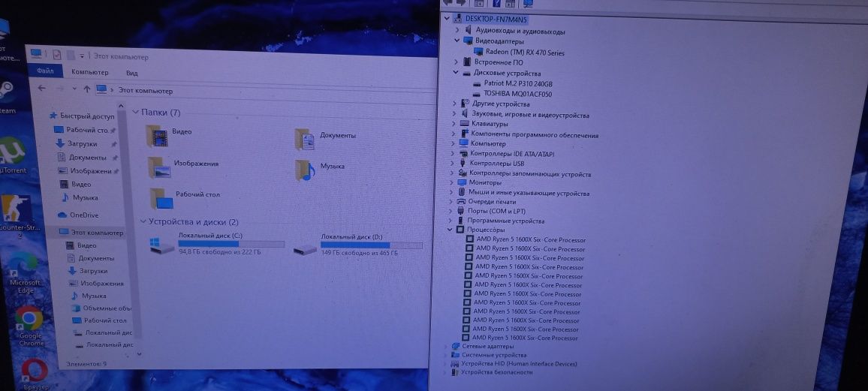Open the Файл tab
Screen dimensions: 868x391
[x=45, y=71]
